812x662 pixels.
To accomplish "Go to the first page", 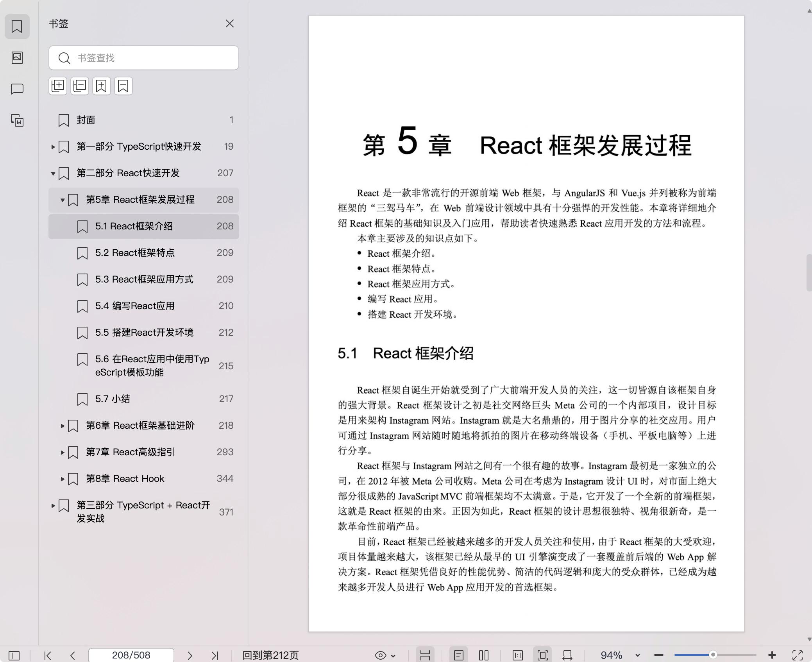I will tap(48, 655).
